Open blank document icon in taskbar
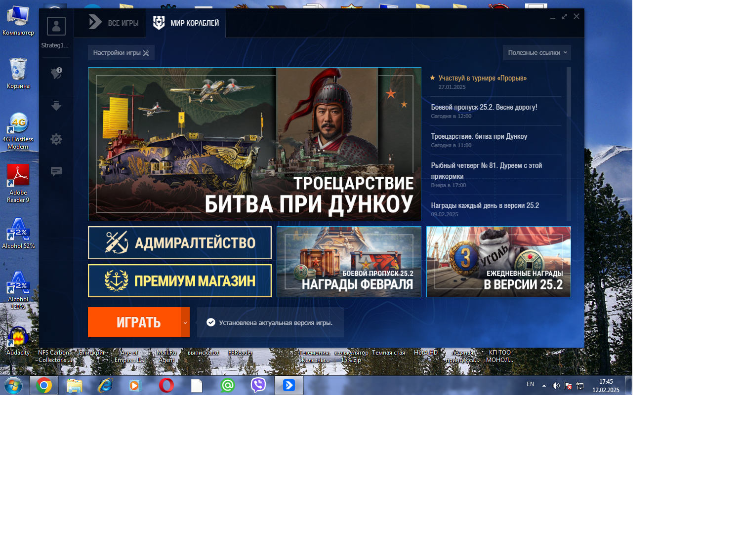 pos(197,385)
